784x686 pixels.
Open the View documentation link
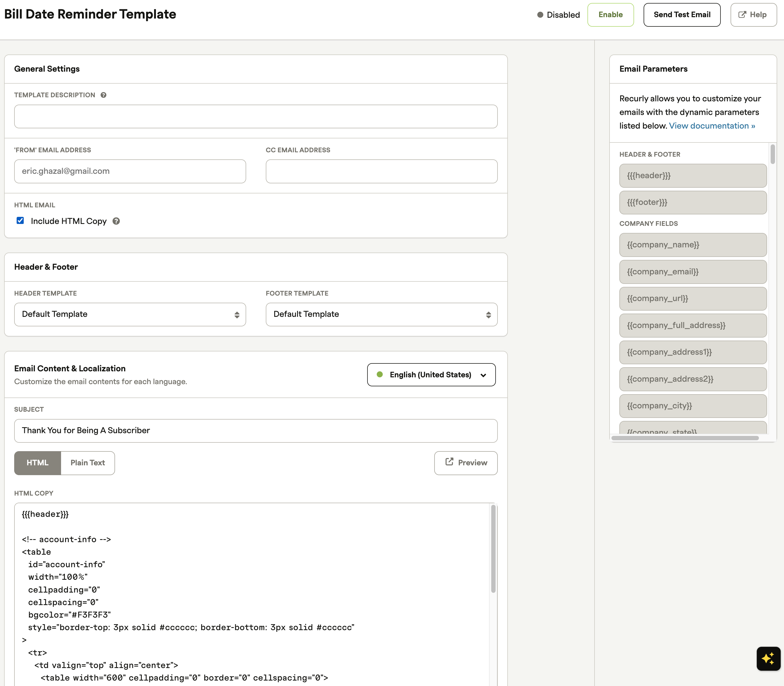click(x=711, y=126)
